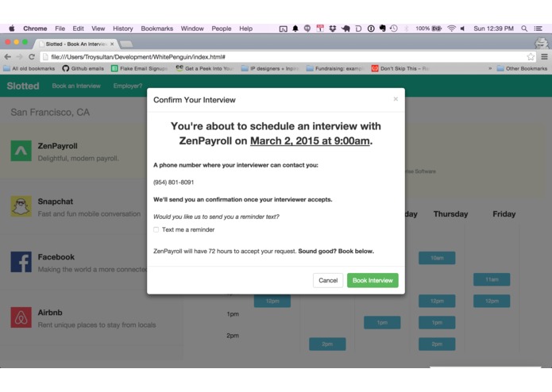This screenshot has width=552, height=392.
Task: Open the History menu
Action: [x=123, y=29]
